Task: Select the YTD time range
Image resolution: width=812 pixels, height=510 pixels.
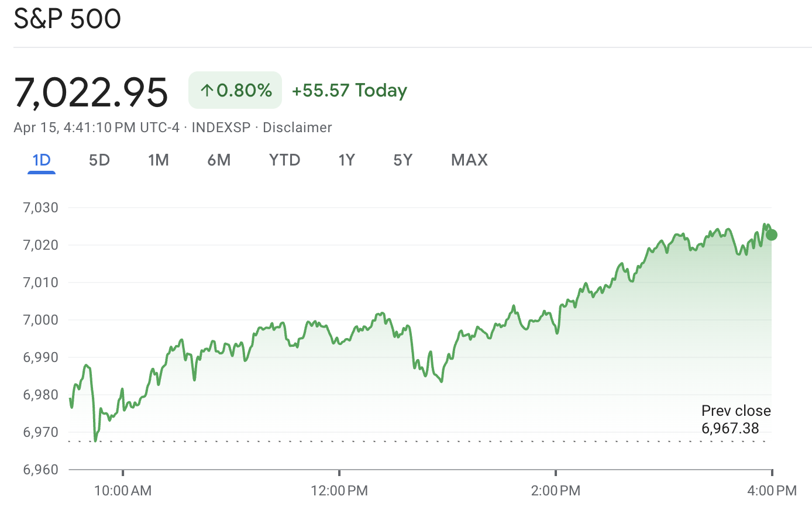Action: [285, 160]
